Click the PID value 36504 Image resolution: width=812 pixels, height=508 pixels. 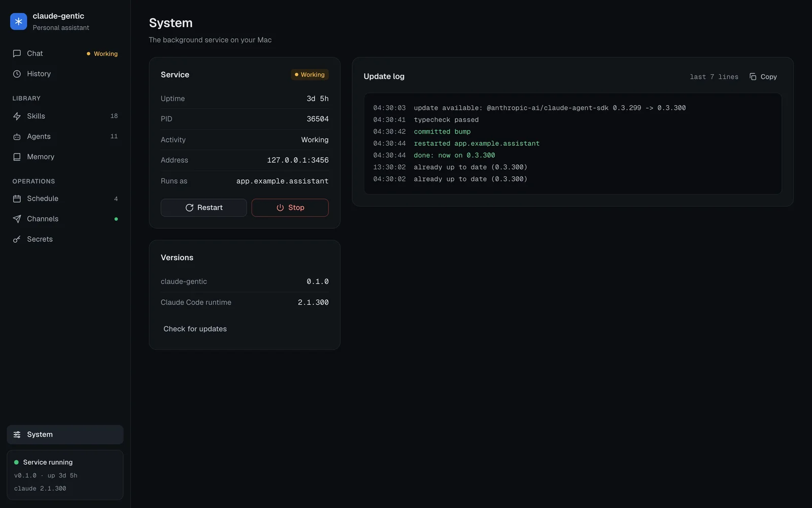tap(318, 119)
